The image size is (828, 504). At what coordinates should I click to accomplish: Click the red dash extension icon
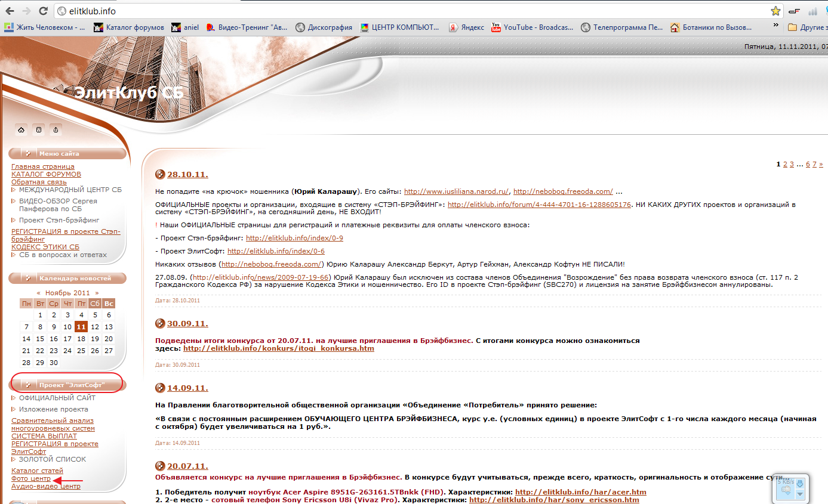coord(793,11)
